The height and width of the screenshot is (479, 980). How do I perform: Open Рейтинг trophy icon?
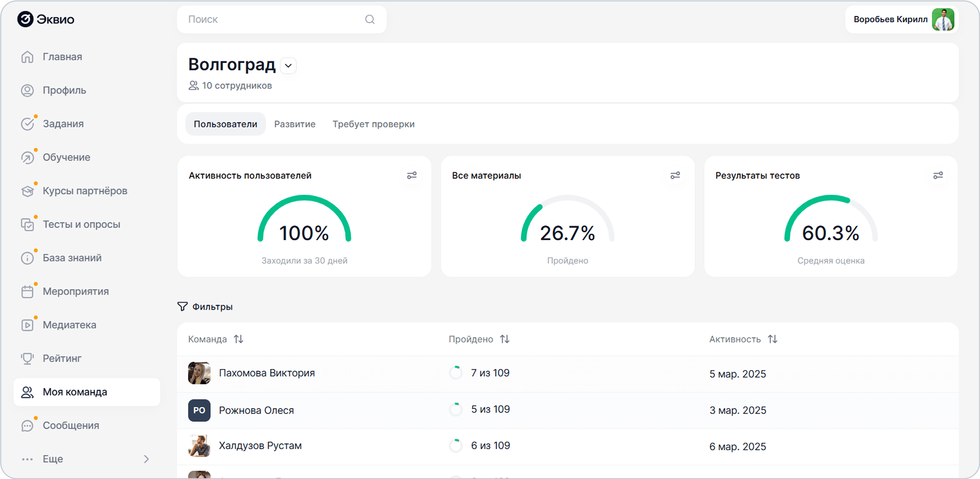pyautogui.click(x=27, y=359)
